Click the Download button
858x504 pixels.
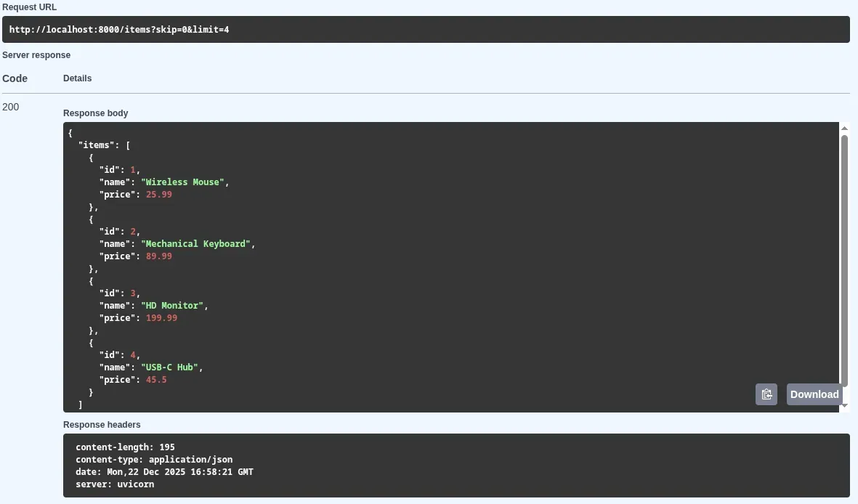[x=814, y=394]
